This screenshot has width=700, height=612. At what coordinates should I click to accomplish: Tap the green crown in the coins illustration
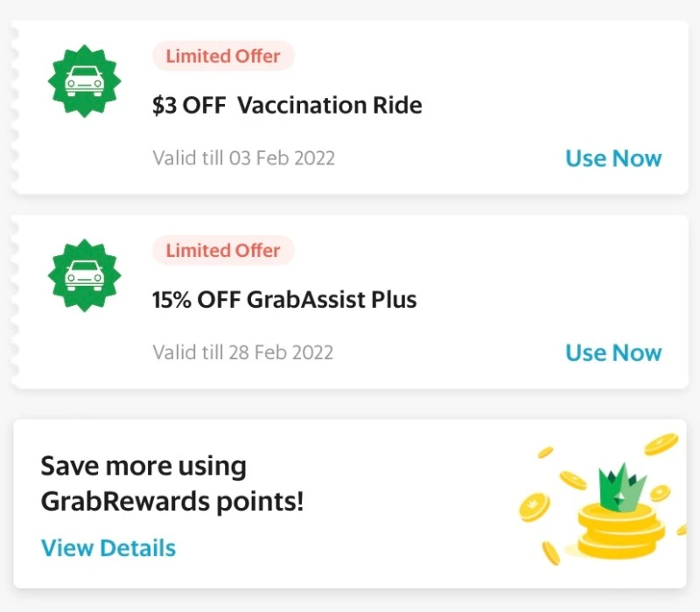[x=622, y=490]
